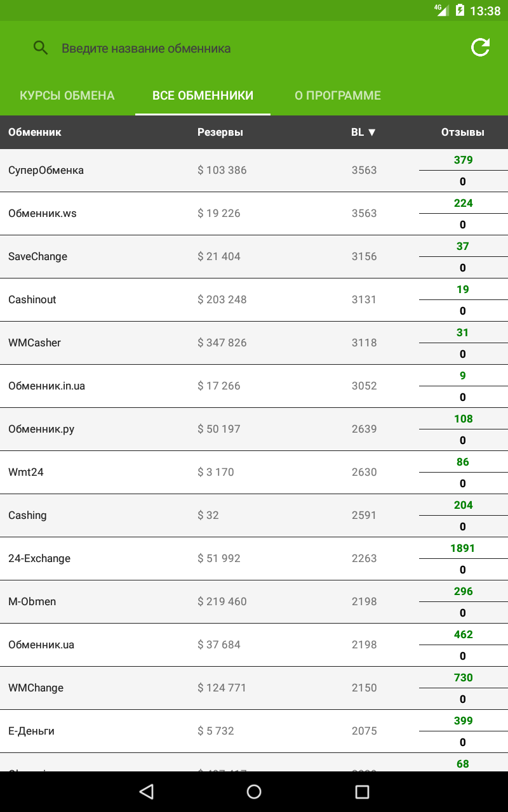Tap the 730 reviews count for WMChange
Screen dimensions: 508x812
(x=463, y=678)
